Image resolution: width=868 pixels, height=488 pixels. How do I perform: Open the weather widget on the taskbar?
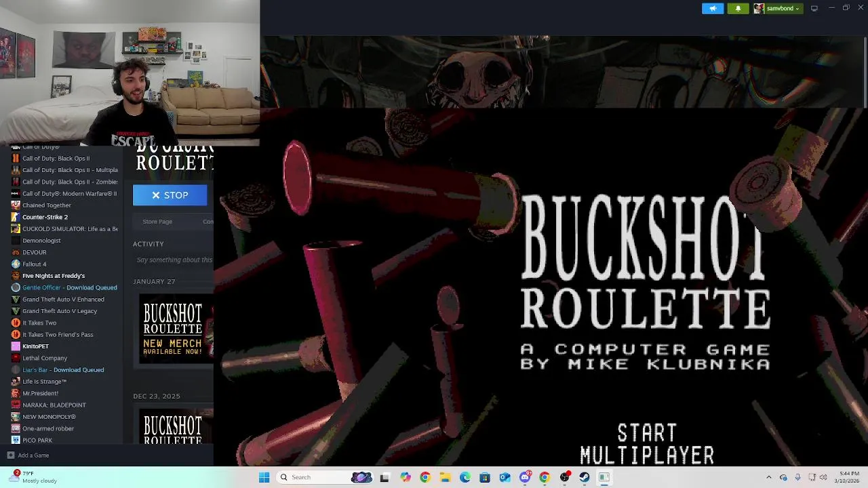point(33,477)
